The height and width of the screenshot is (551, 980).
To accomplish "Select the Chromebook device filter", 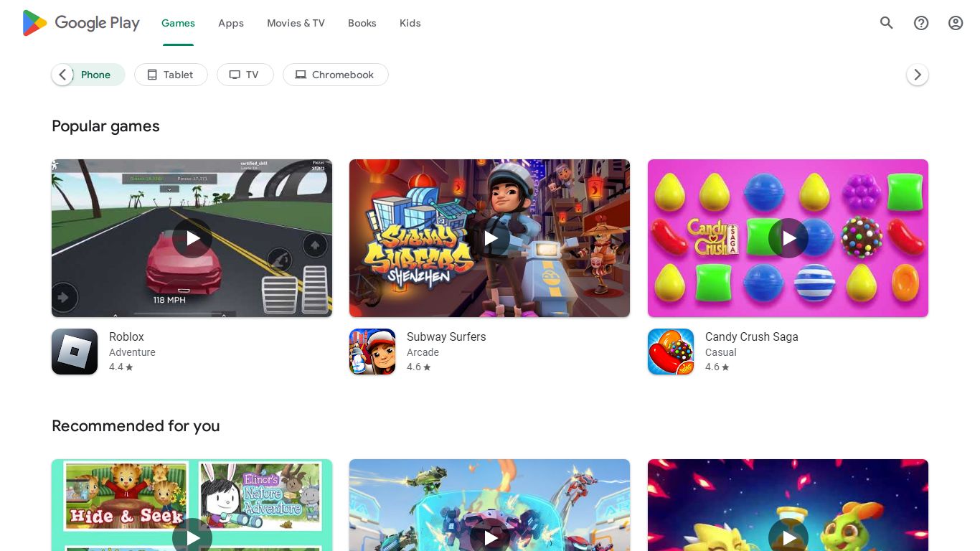I will pos(335,75).
